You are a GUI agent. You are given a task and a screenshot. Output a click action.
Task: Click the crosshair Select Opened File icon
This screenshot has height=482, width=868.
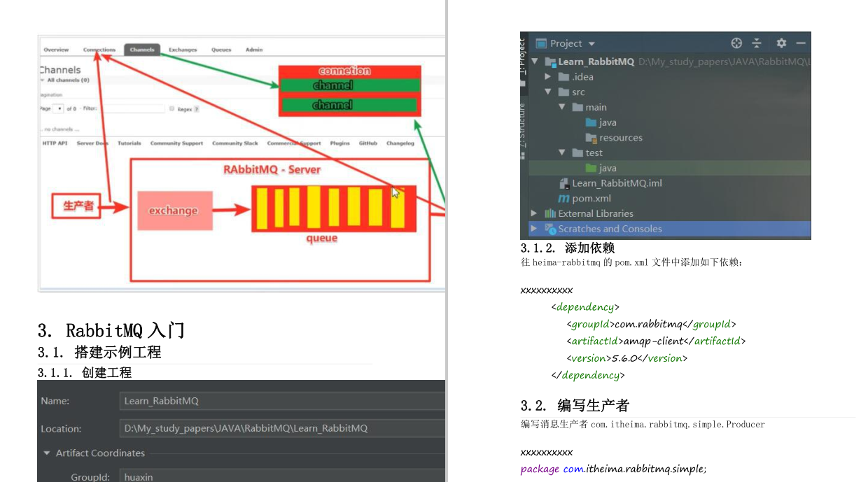coord(736,43)
